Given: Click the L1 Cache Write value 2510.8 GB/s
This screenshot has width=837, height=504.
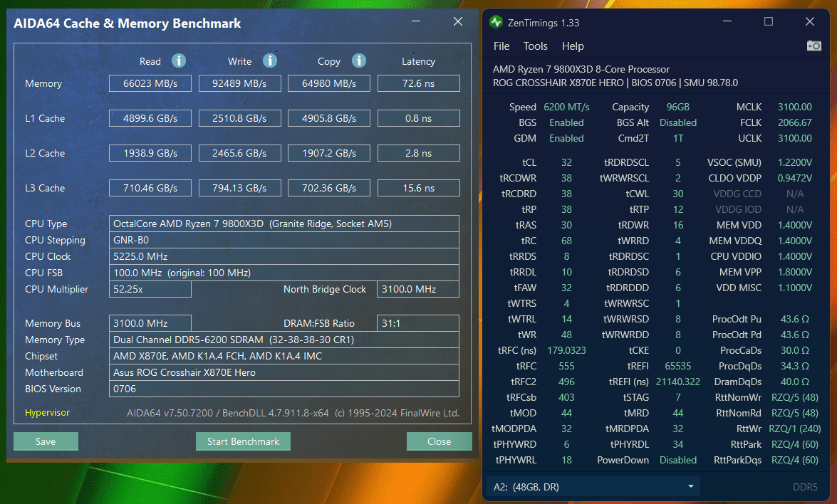Looking at the screenshot, I should tap(239, 118).
